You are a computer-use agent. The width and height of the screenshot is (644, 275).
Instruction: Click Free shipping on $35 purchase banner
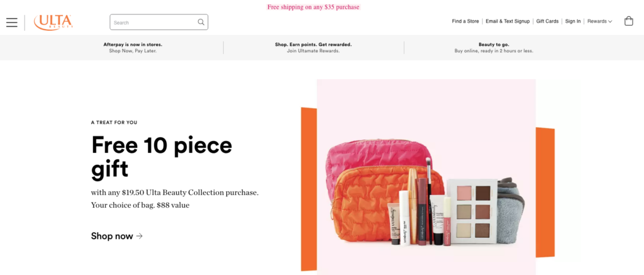[313, 7]
